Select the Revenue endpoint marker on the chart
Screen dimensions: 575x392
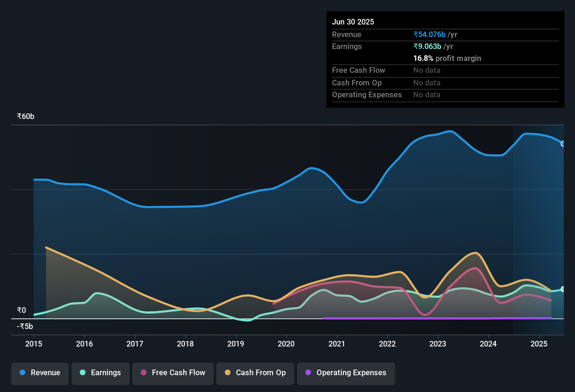pyautogui.click(x=563, y=144)
